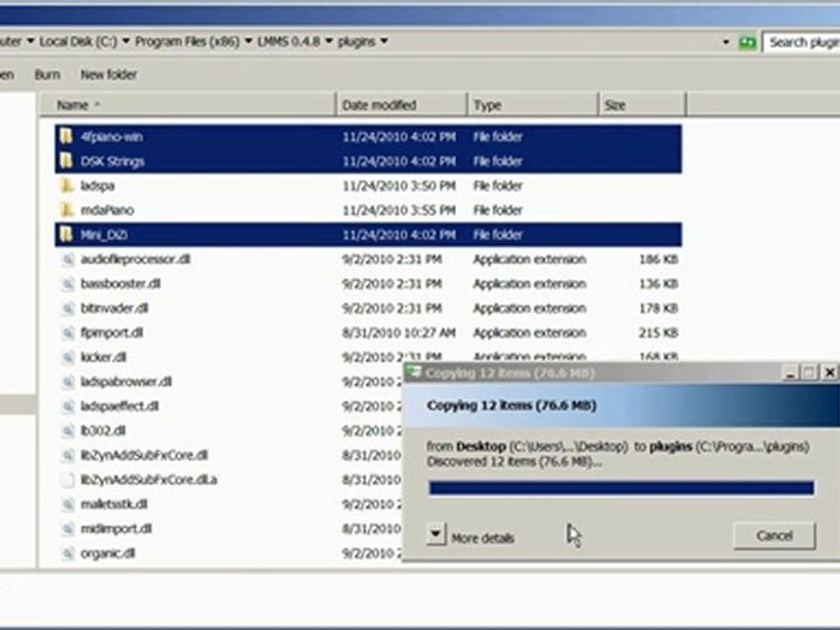Click the organic.dll file icon
The width and height of the screenshot is (840, 630).
click(67, 553)
